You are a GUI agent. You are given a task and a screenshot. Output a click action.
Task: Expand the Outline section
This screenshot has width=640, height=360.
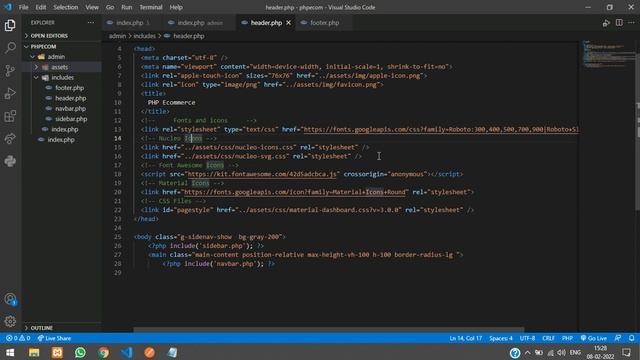tap(41, 328)
